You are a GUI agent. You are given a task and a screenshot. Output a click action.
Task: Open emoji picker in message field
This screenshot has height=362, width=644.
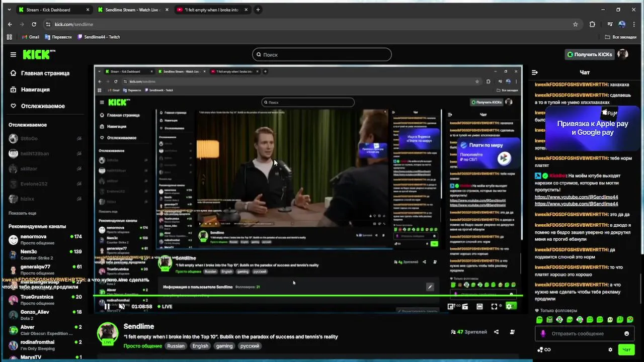pos(626,333)
